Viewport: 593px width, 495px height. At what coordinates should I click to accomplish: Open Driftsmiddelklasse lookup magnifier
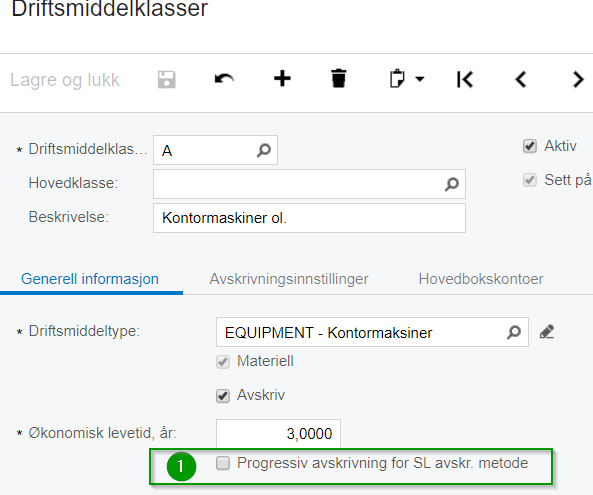click(264, 150)
